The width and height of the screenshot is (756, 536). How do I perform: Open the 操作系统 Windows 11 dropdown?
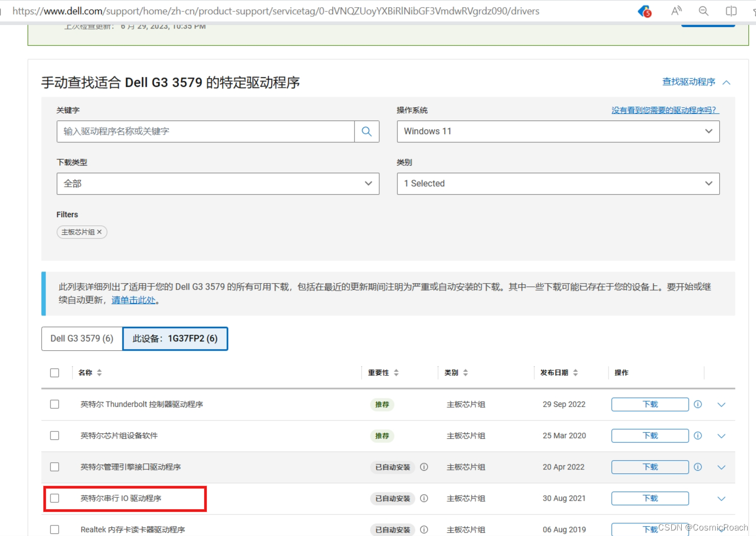558,131
